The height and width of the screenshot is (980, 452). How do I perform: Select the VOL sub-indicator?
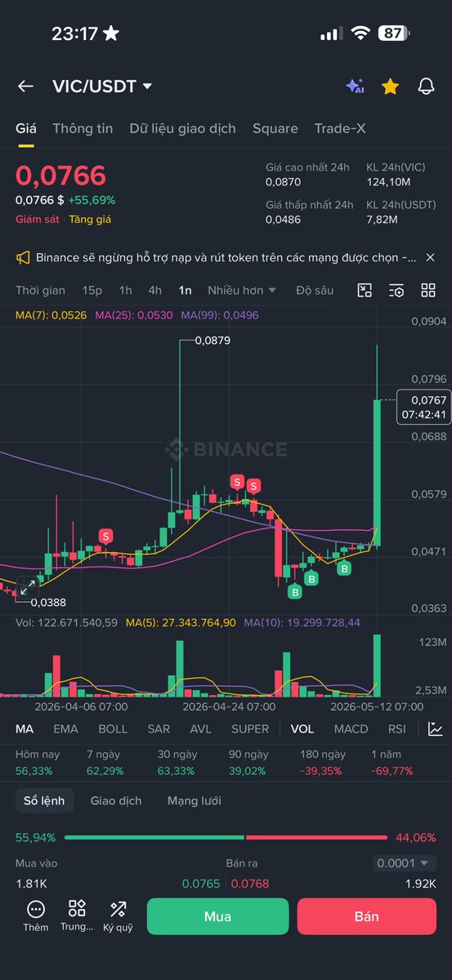tap(302, 728)
